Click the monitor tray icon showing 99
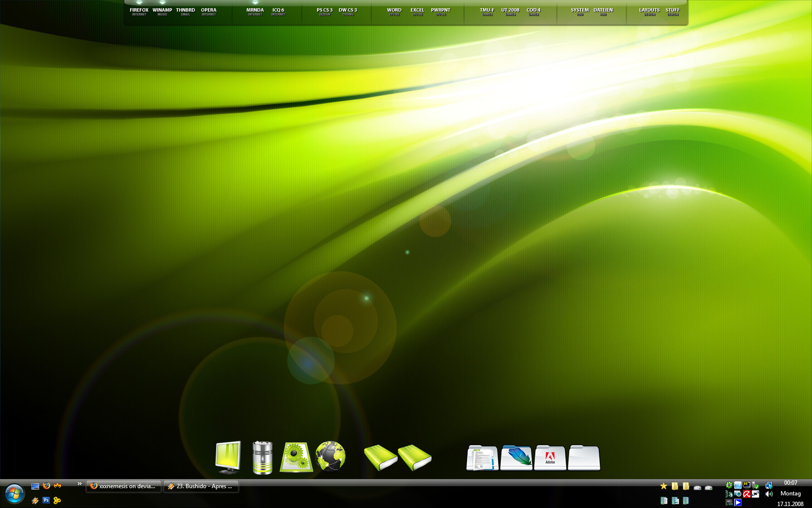This screenshot has width=812, height=508. [x=747, y=485]
